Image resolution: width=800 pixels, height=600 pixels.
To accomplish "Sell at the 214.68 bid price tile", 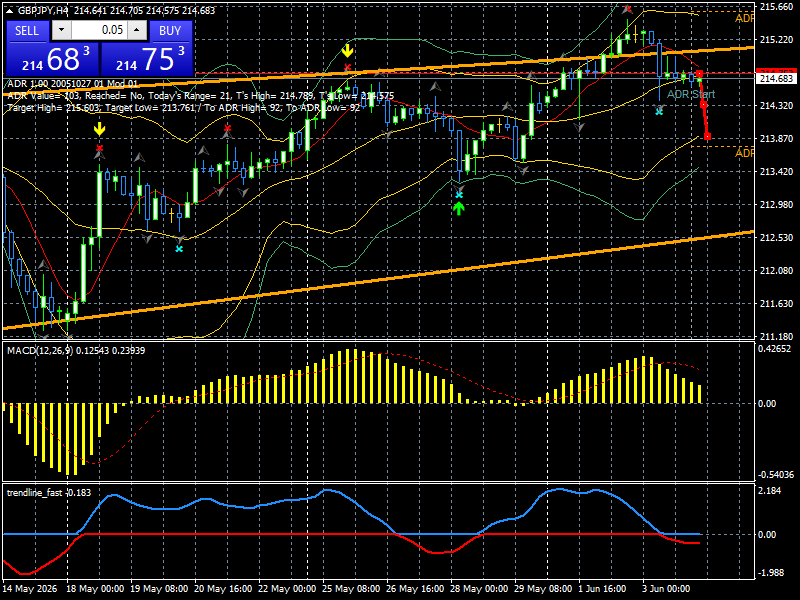I will 53,58.
